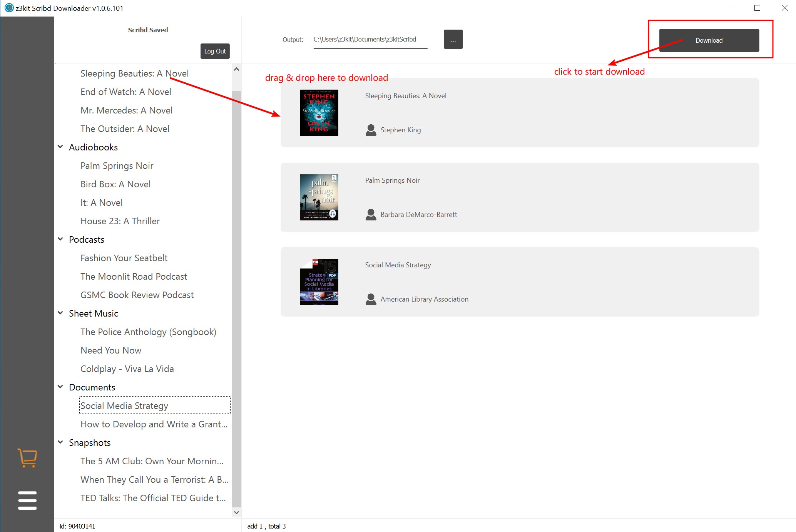Click the z3kit app logo in title bar
This screenshot has width=796, height=532.
click(9, 8)
